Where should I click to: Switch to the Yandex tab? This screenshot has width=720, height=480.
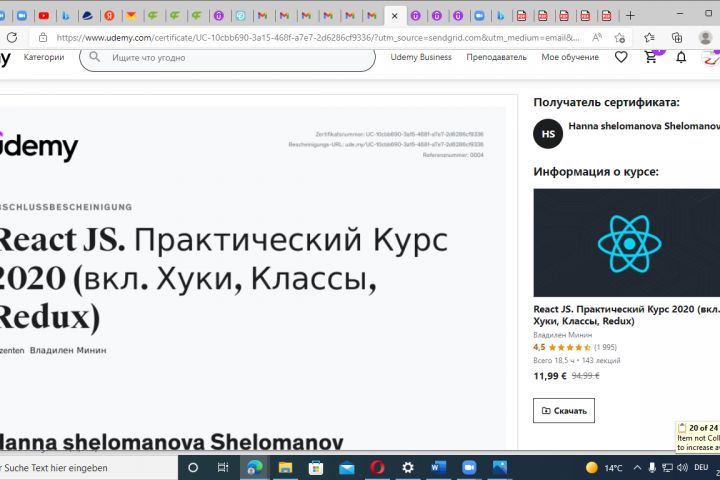pos(109,16)
